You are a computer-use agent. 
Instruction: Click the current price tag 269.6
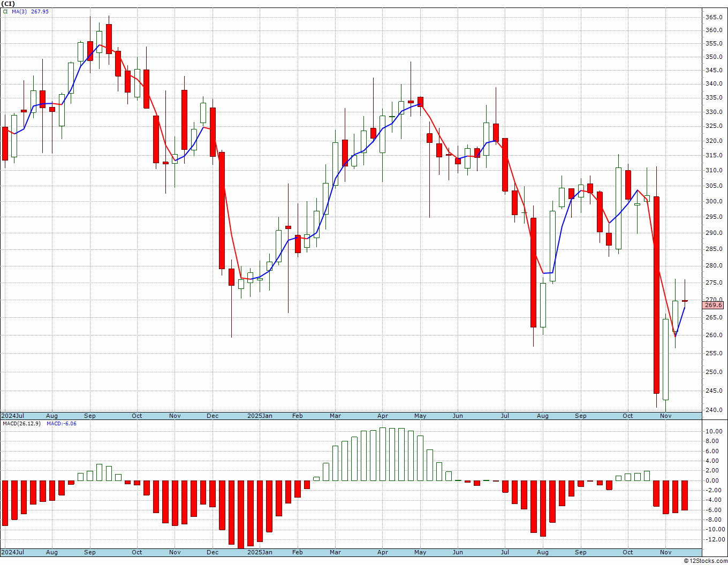[713, 305]
